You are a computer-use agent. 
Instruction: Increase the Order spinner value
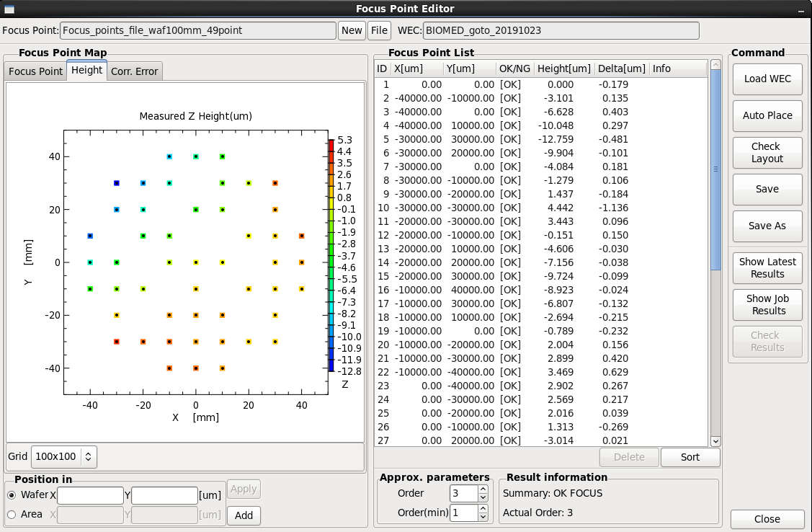coord(483,489)
